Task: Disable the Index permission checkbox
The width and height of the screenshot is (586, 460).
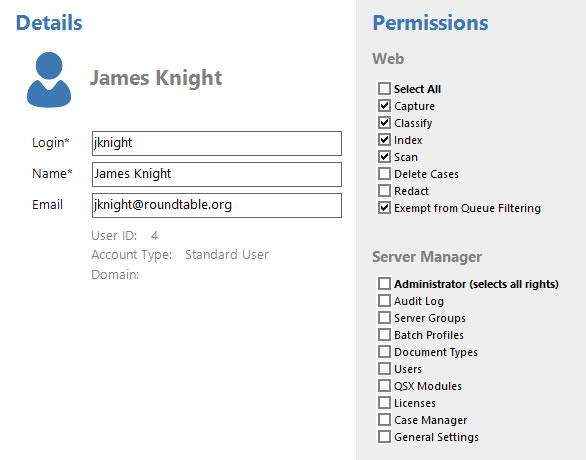Action: point(384,140)
